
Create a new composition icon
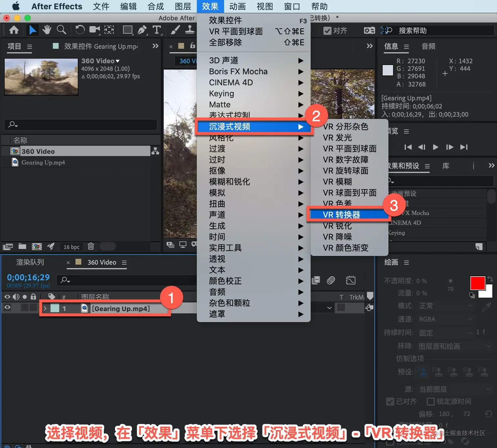pyautogui.click(x=37, y=246)
